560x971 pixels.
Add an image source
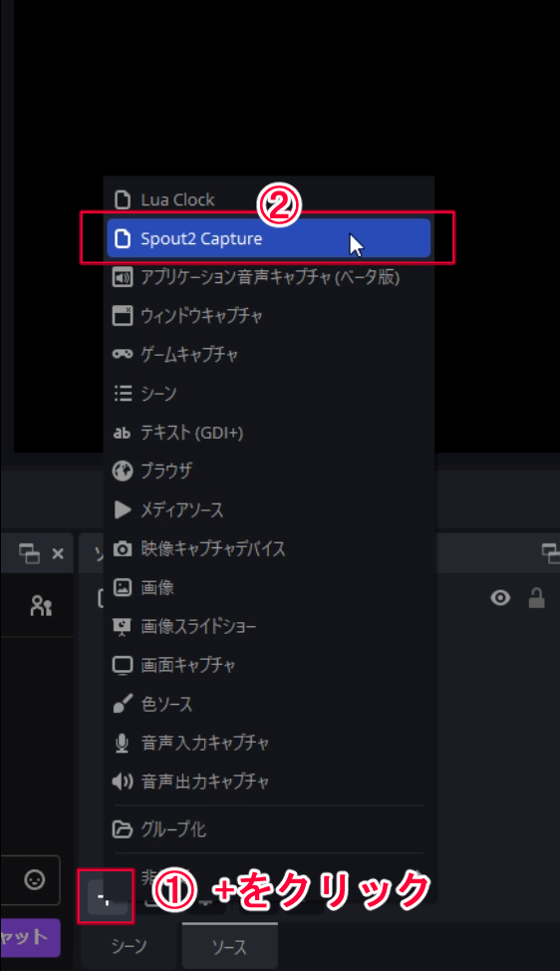click(269, 587)
